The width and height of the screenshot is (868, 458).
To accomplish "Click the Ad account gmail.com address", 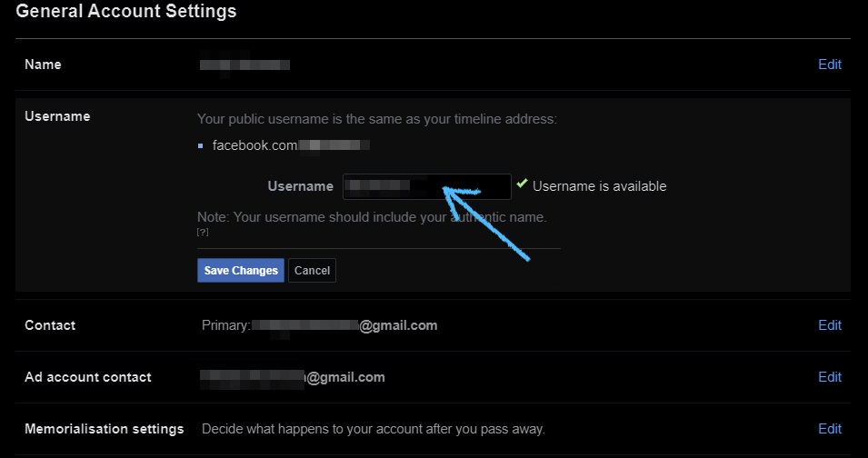I will [x=293, y=377].
